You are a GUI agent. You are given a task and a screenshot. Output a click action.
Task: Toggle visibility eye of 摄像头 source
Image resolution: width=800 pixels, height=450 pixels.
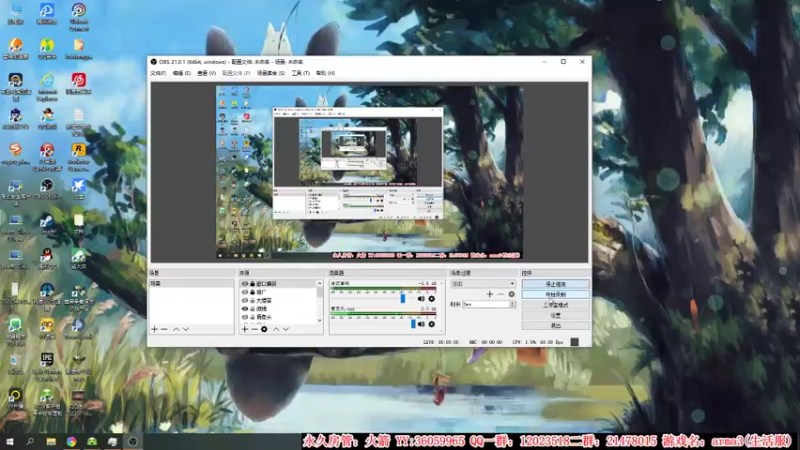245,317
